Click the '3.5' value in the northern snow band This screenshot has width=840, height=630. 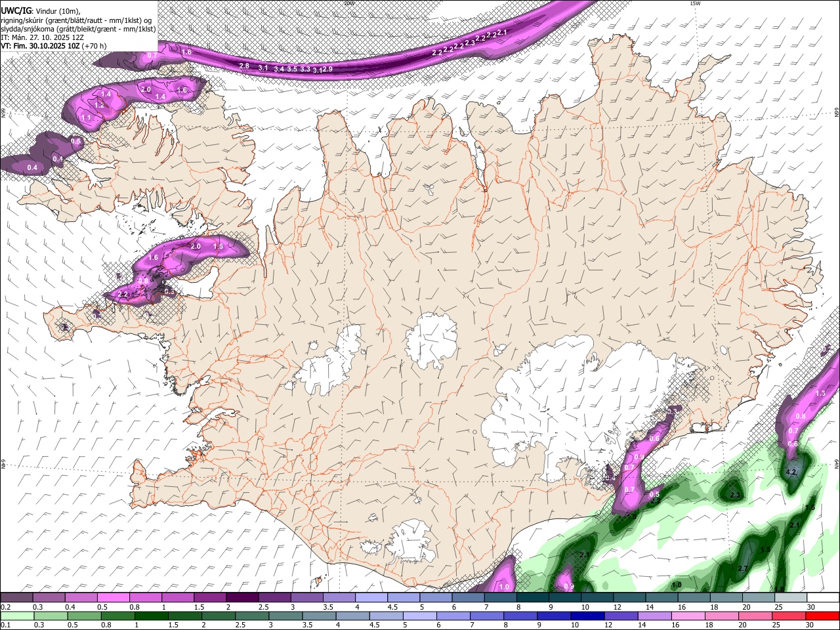click(293, 69)
